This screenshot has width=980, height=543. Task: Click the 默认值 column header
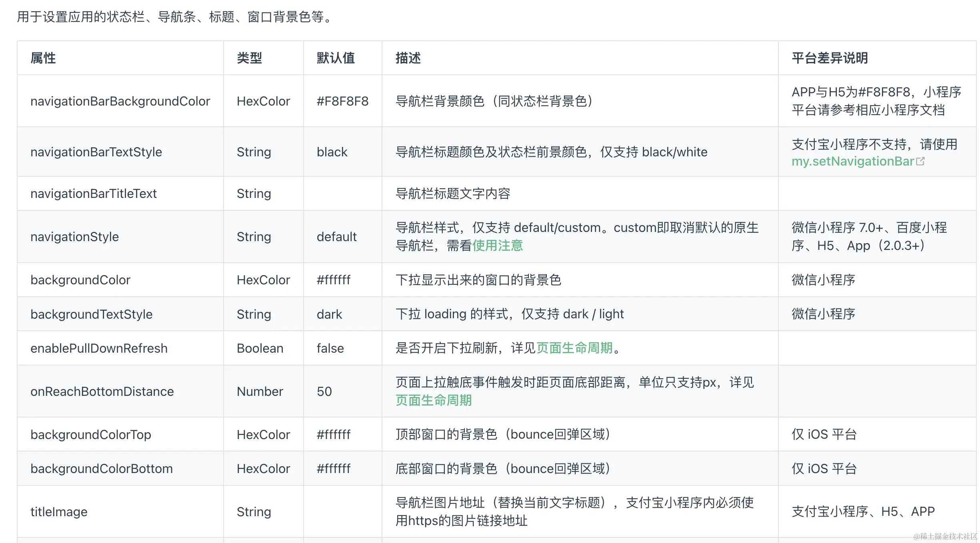tap(336, 58)
